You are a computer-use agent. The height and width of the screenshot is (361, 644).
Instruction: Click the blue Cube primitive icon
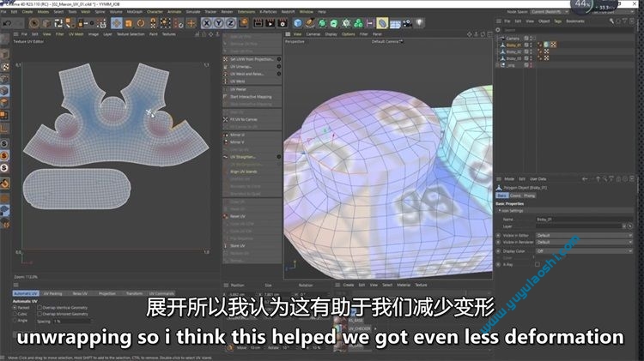[x=298, y=23]
